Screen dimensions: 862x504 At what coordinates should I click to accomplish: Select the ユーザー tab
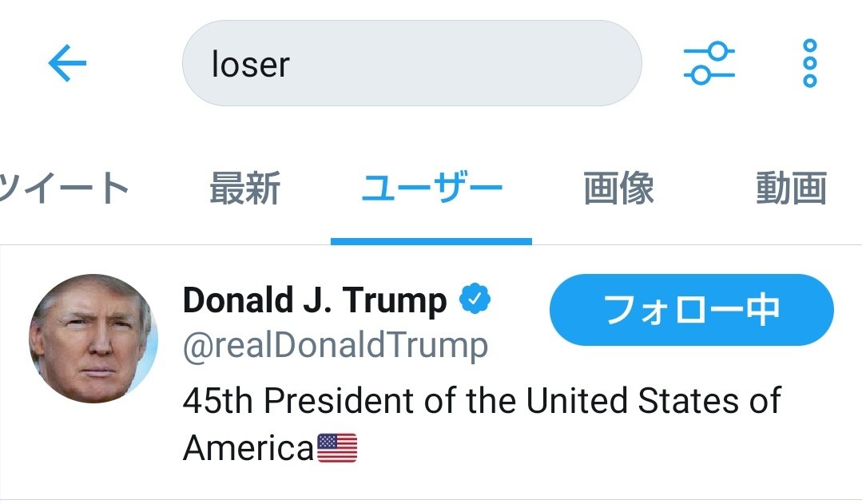431,189
